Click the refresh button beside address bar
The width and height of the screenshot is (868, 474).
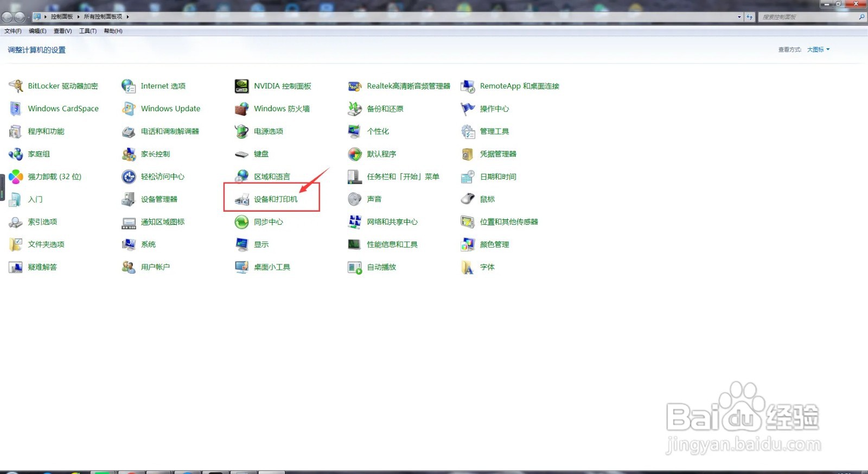pos(750,17)
